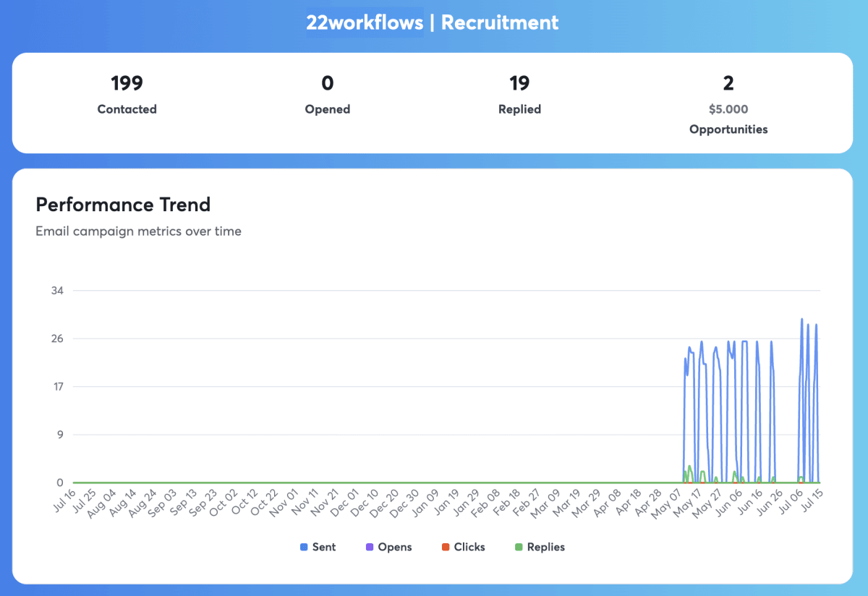Click the purple Opens legend swatch

[370, 548]
